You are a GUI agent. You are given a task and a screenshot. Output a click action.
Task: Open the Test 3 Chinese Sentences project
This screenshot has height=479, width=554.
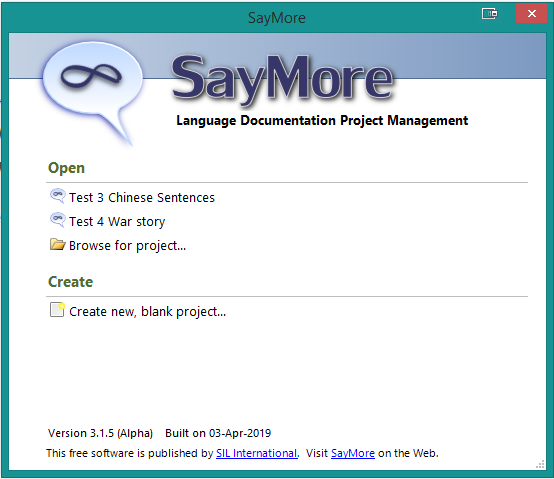pos(142,197)
